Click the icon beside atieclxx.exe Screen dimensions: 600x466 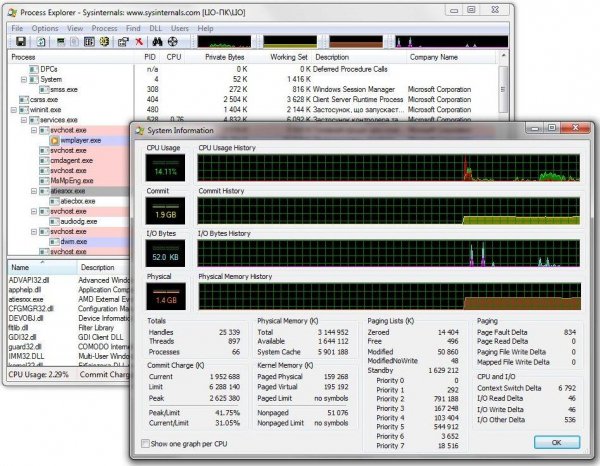click(54, 201)
